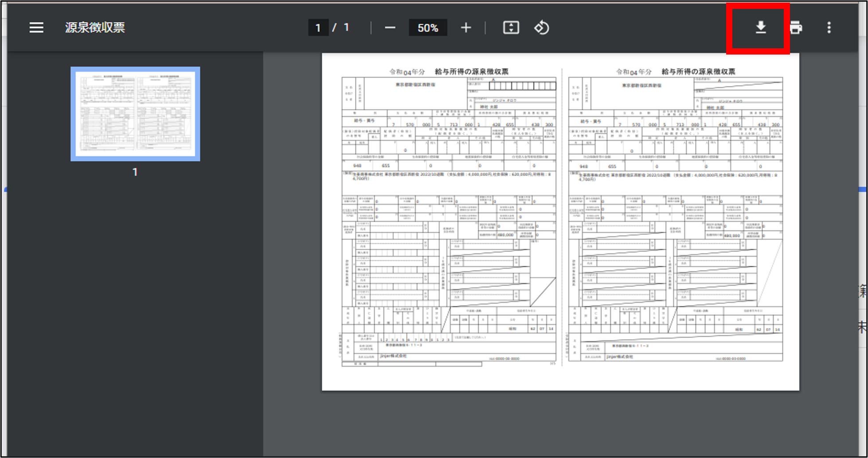Click jinjer株式会社 on the left form
The height and width of the screenshot is (458, 868).
point(393,356)
